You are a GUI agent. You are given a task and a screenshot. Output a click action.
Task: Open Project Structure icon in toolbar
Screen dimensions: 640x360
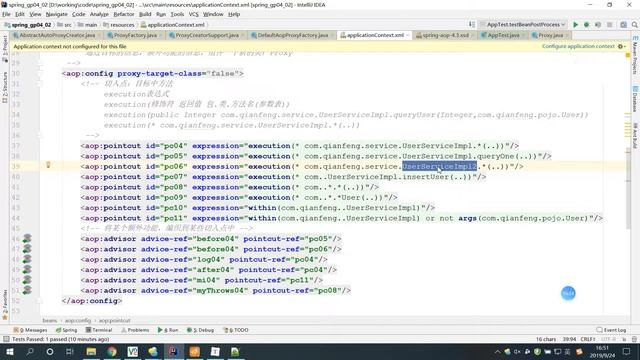[623, 25]
